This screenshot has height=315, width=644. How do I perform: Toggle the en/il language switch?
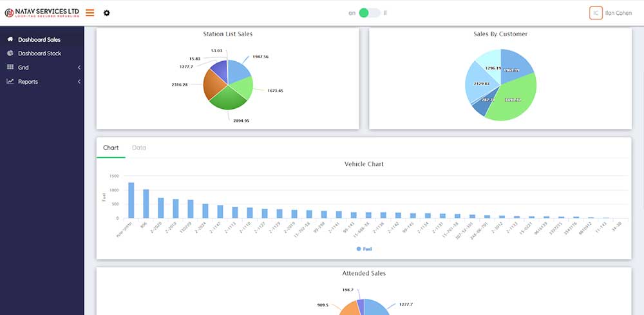click(369, 13)
